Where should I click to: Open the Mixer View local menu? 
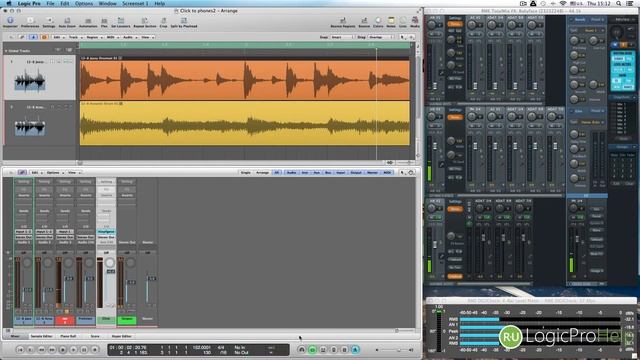click(x=73, y=173)
